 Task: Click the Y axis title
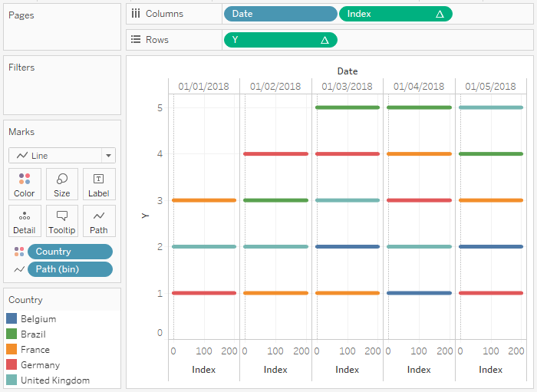[x=145, y=216]
